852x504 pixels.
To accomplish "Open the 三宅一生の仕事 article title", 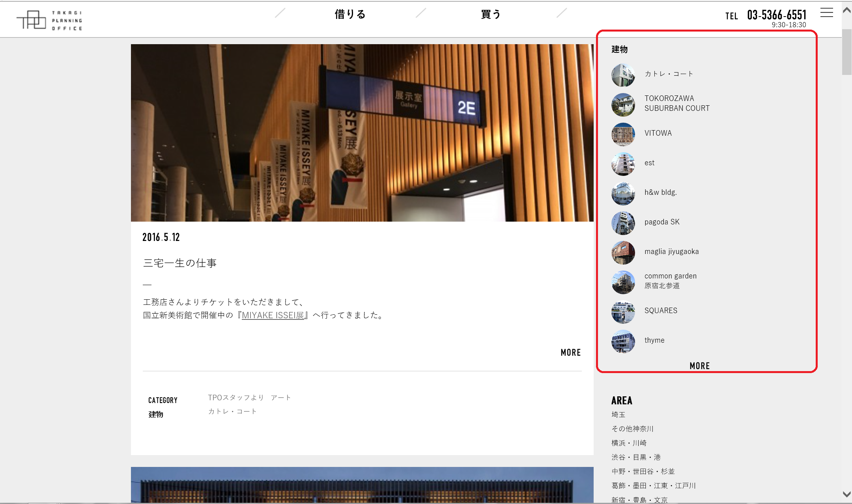I will click(180, 263).
